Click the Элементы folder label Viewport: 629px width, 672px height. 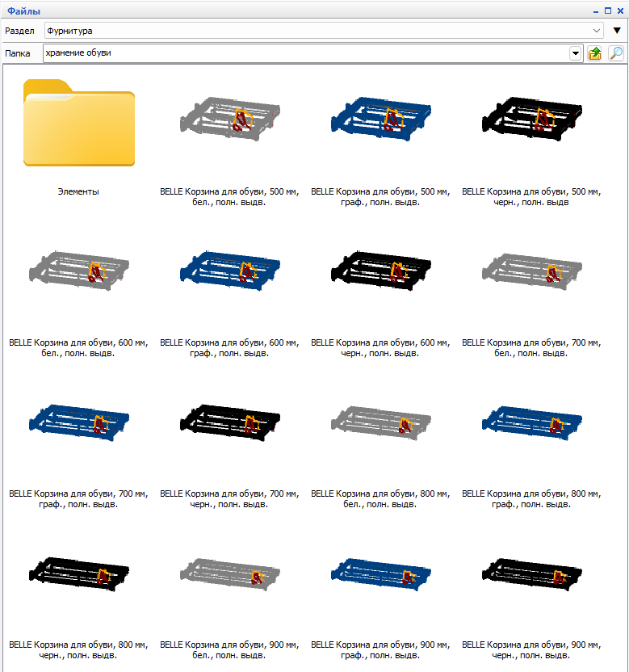click(x=78, y=191)
